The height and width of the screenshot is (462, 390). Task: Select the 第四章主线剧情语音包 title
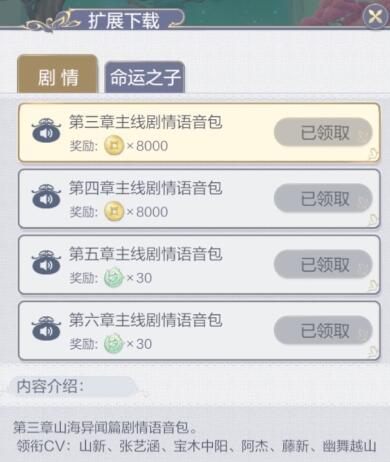[145, 188]
